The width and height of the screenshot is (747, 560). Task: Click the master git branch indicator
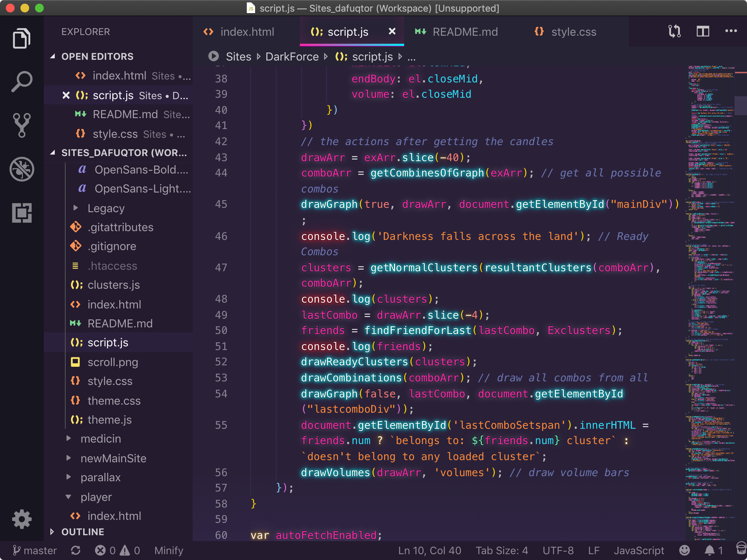(x=35, y=550)
